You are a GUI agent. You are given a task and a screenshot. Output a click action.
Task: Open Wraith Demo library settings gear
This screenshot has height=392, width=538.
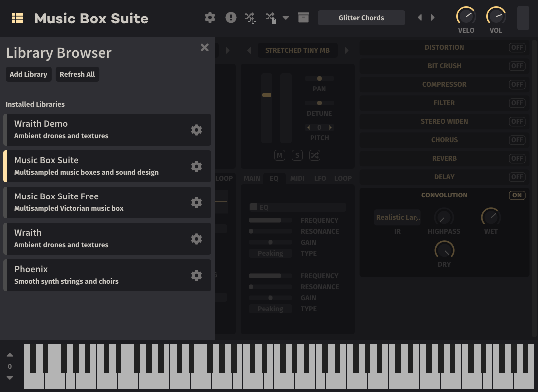pyautogui.click(x=196, y=130)
